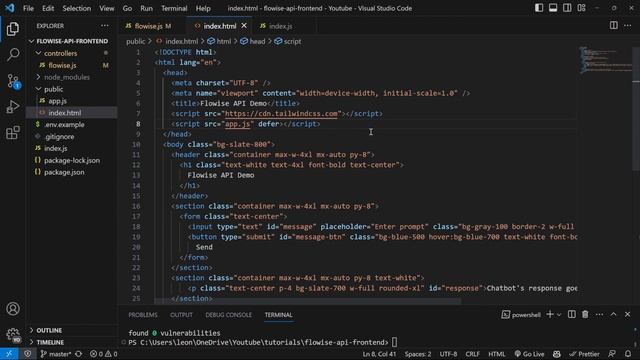640x360 pixels.
Task: Close the index.html tab
Action: click(244, 26)
